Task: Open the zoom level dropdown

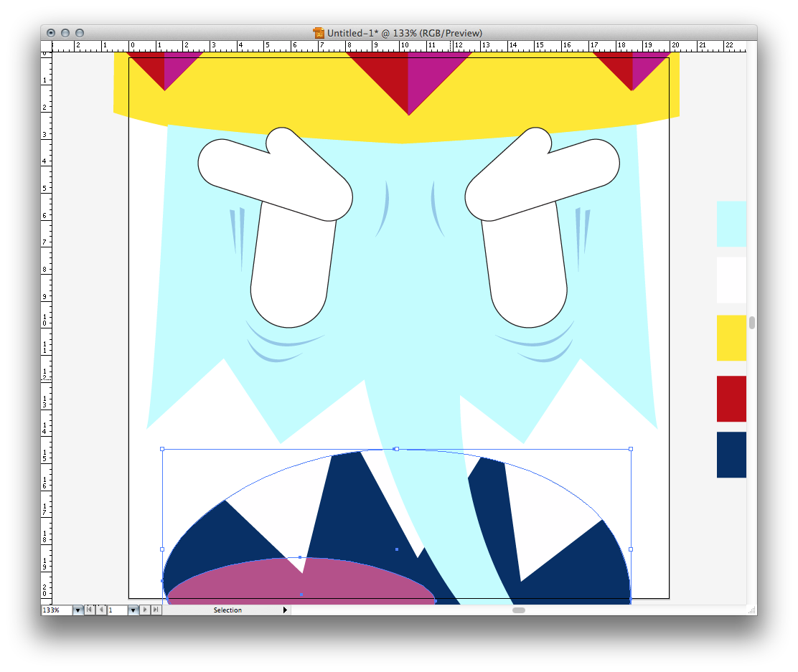Action: click(x=78, y=610)
